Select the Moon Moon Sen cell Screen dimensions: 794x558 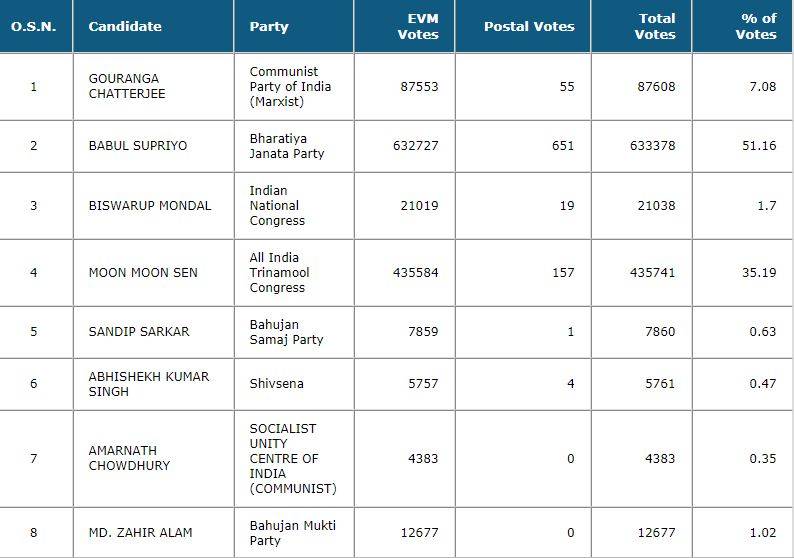click(x=143, y=273)
